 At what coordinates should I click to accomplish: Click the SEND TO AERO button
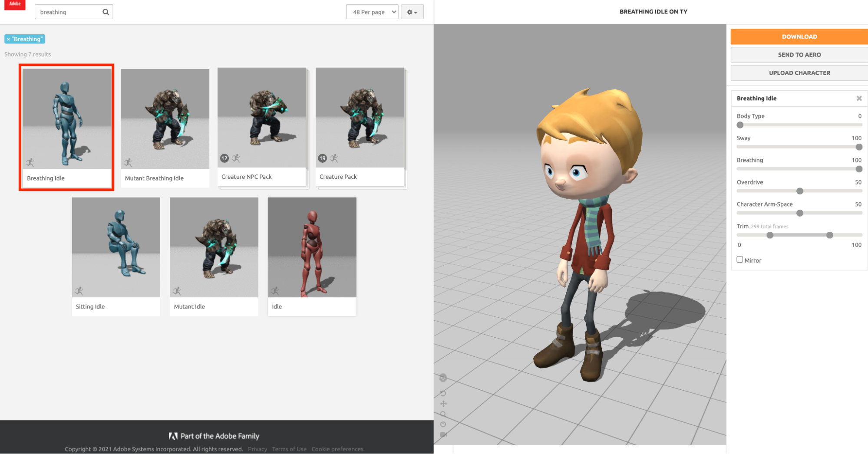click(799, 55)
